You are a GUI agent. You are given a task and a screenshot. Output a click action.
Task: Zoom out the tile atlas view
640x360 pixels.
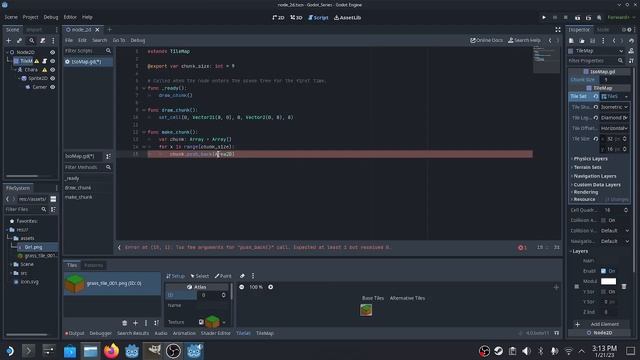[x=242, y=287]
